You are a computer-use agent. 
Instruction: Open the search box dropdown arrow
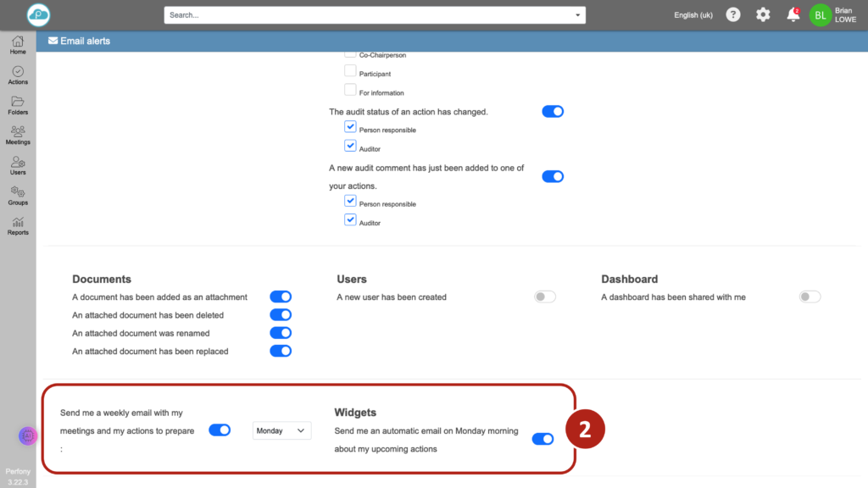click(x=578, y=15)
